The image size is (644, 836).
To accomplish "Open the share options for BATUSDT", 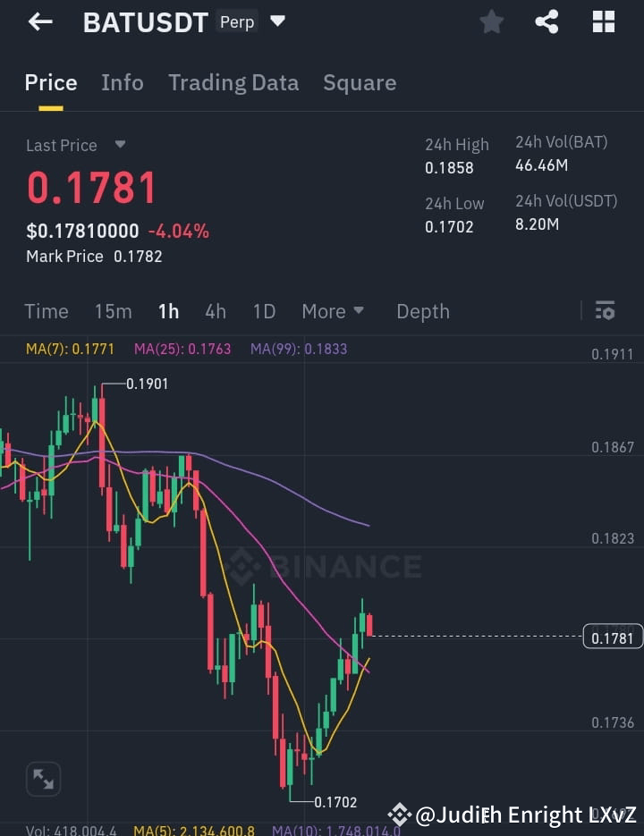I will click(547, 21).
